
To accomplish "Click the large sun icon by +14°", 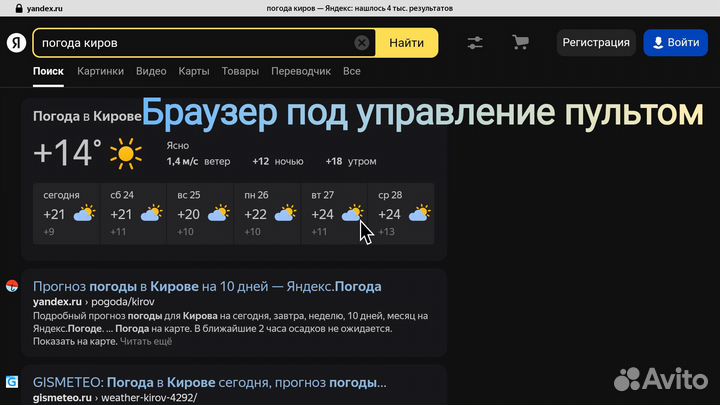I will 126,154.
